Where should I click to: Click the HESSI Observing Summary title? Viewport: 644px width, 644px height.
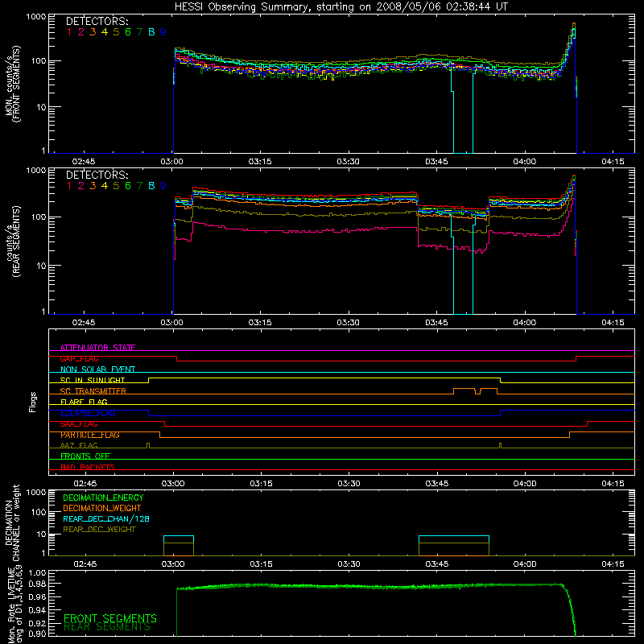tap(341, 7)
